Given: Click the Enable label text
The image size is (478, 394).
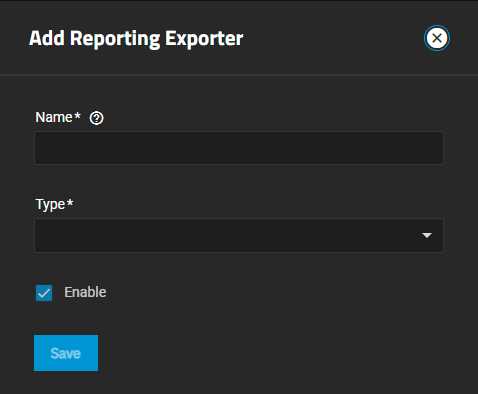Looking at the screenshot, I should (85, 292).
